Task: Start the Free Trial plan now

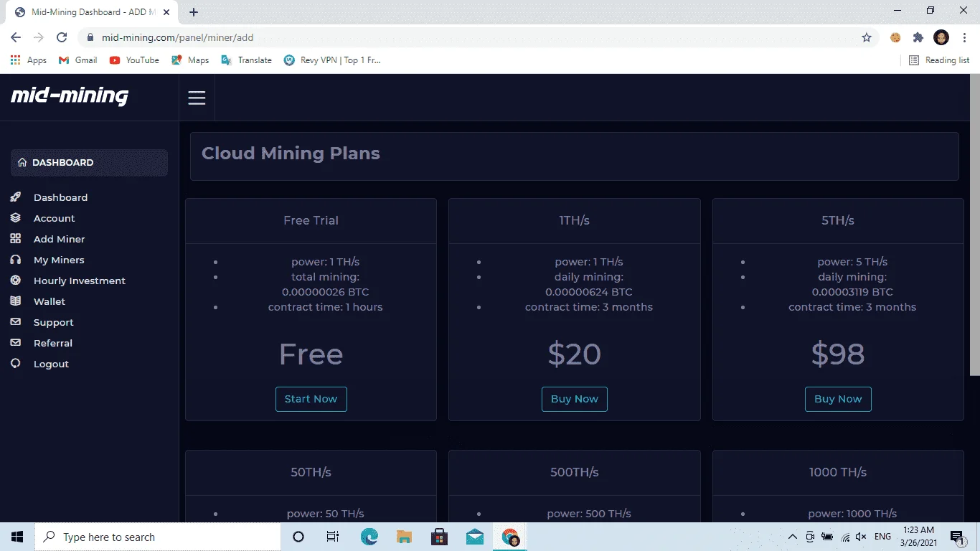Action: (x=311, y=399)
